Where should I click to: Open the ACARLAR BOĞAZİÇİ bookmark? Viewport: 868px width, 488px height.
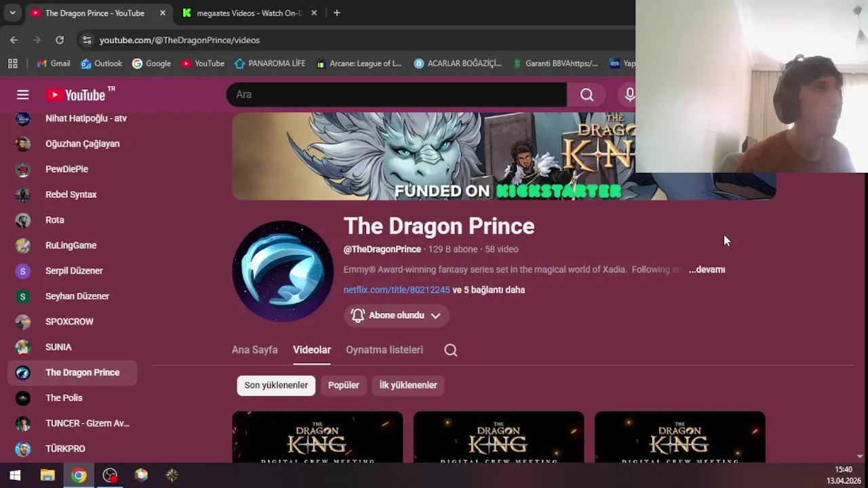(458, 63)
